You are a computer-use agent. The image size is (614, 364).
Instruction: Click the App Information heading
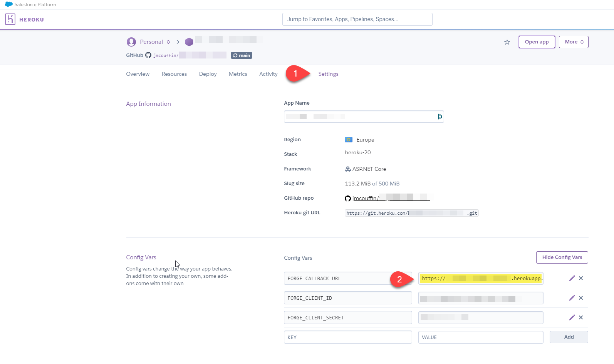148,104
